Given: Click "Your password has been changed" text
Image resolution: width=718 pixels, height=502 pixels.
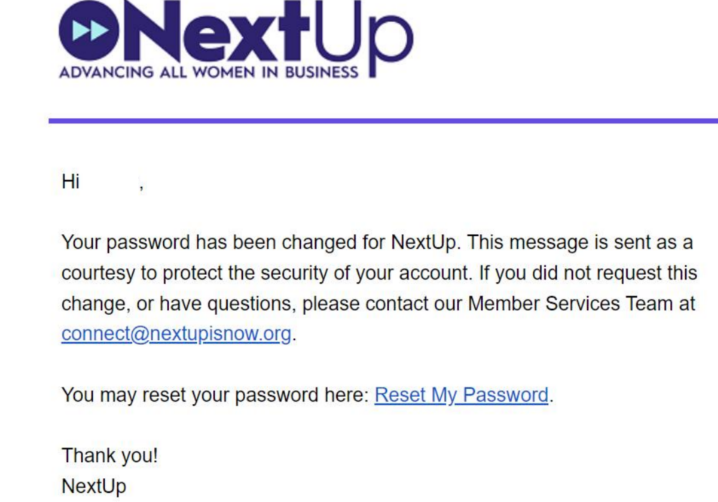Looking at the screenshot, I should point(190,243).
